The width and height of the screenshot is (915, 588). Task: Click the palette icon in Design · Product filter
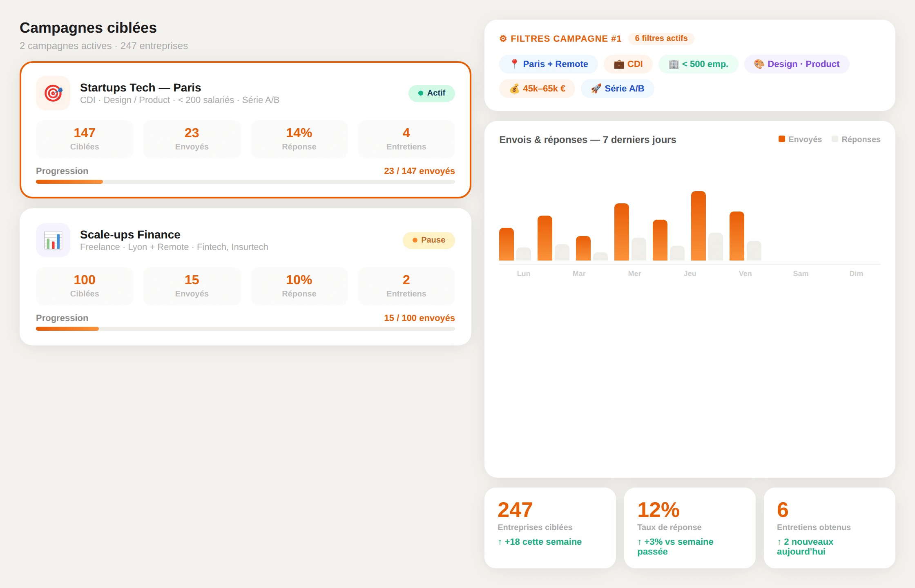(759, 64)
